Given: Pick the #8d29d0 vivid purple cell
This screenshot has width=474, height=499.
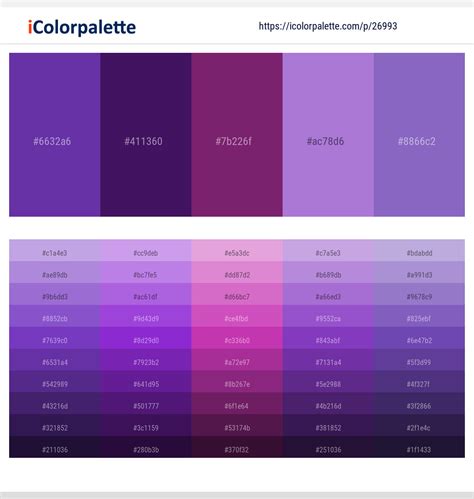Looking at the screenshot, I should click(x=146, y=338).
